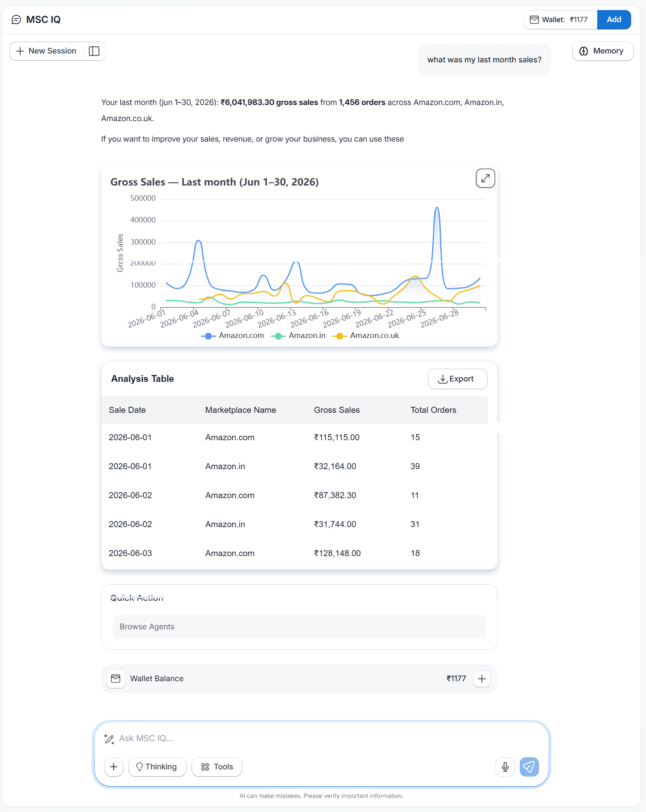This screenshot has width=646, height=812.
Task: Click the 2026-06-03 sale date cell
Action: click(130, 553)
